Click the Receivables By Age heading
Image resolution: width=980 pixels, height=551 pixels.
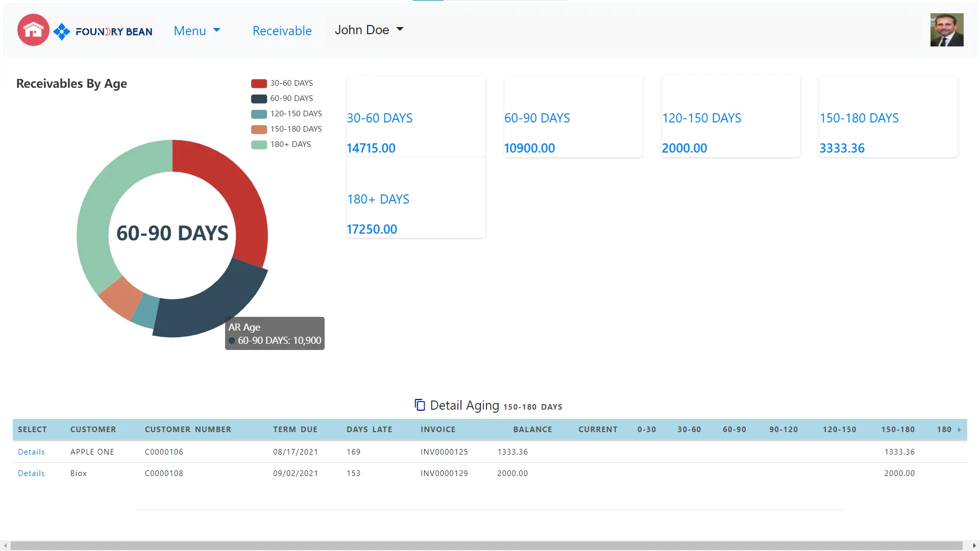(x=71, y=84)
